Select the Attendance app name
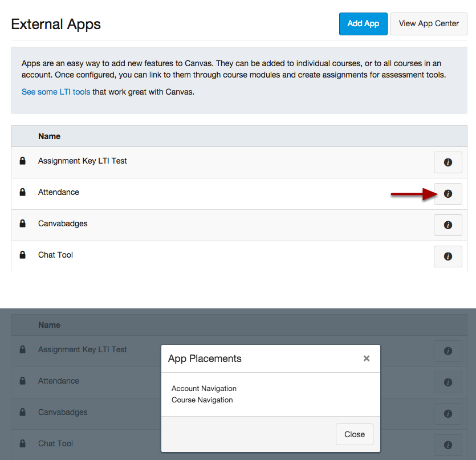476x460 pixels. click(58, 192)
